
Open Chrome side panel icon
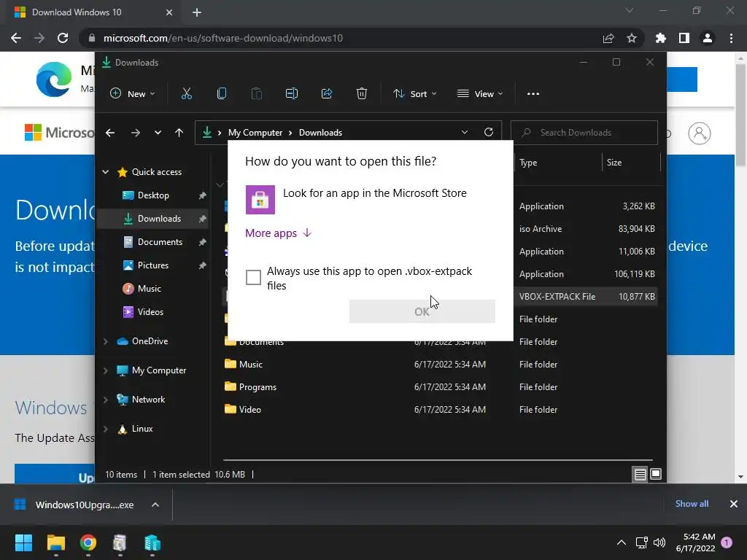[684, 38]
